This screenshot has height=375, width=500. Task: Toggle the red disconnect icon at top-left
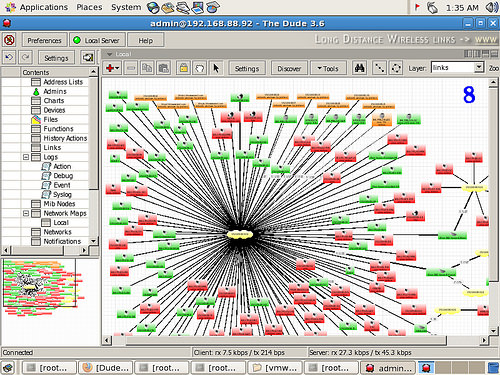(x=9, y=40)
